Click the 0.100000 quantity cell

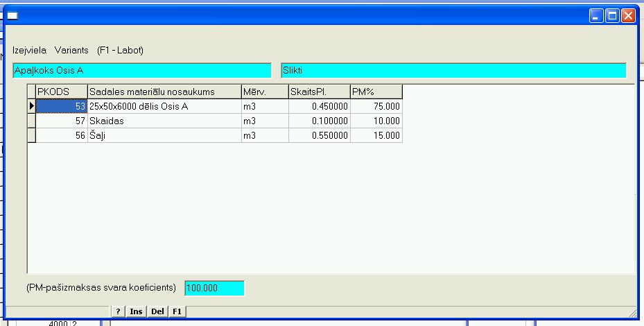point(320,121)
